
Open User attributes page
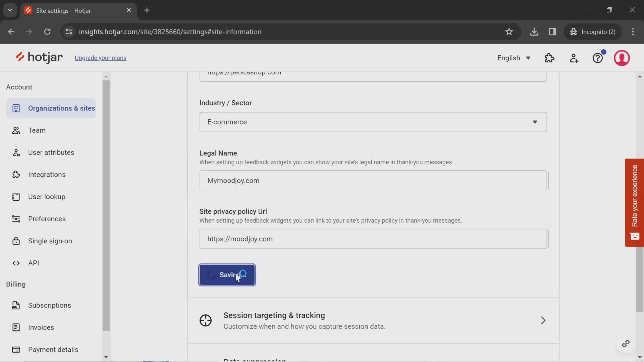point(51,152)
